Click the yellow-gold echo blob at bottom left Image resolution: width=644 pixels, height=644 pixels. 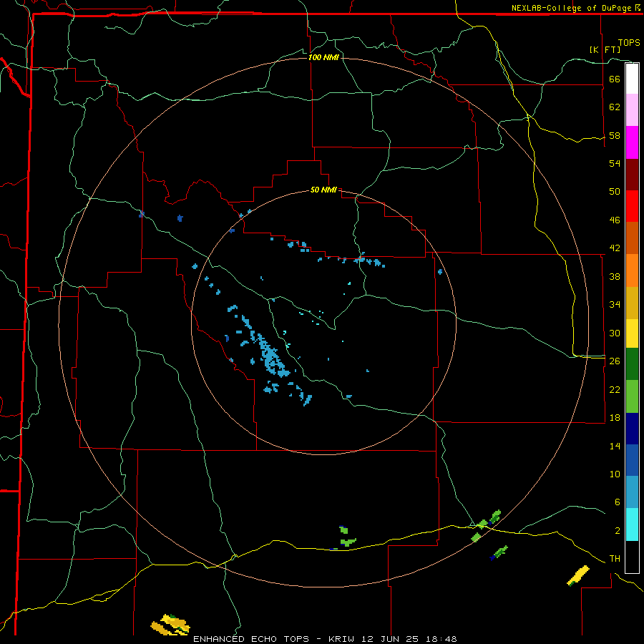tap(171, 624)
